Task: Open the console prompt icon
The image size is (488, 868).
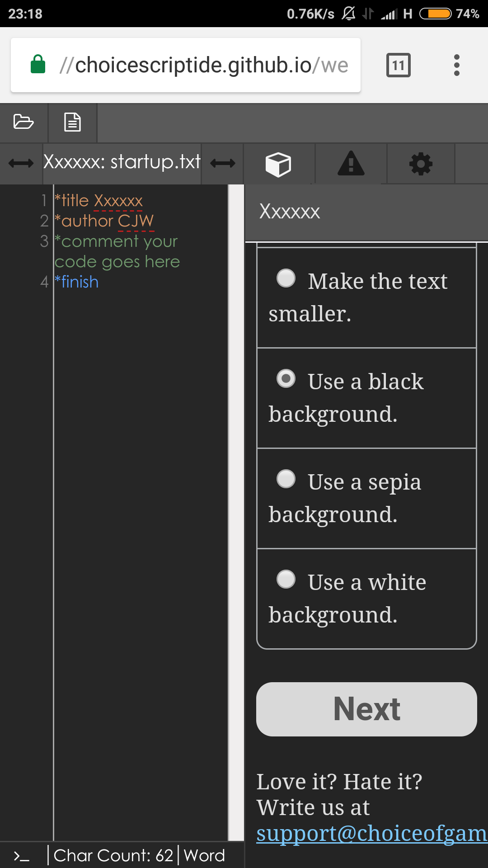Action: pos(22,855)
